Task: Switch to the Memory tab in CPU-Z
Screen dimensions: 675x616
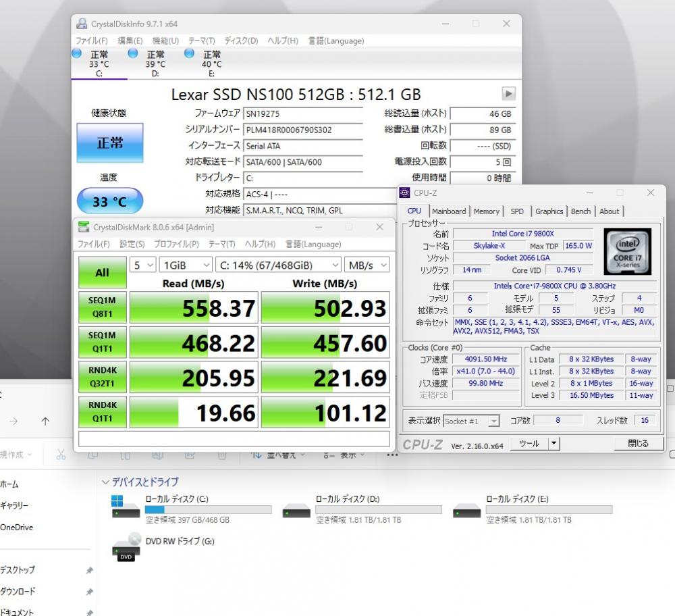Action: (x=487, y=211)
